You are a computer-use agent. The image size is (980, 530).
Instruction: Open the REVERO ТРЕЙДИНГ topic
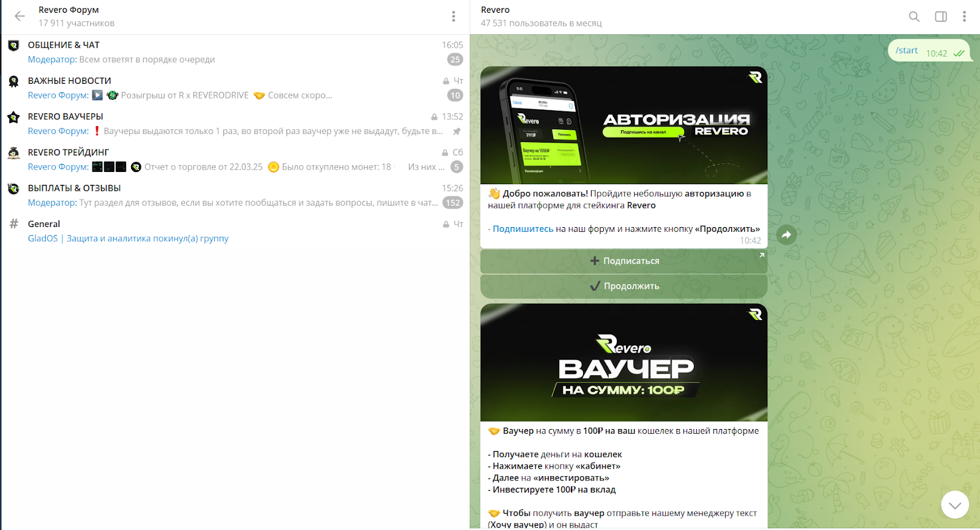click(x=235, y=160)
